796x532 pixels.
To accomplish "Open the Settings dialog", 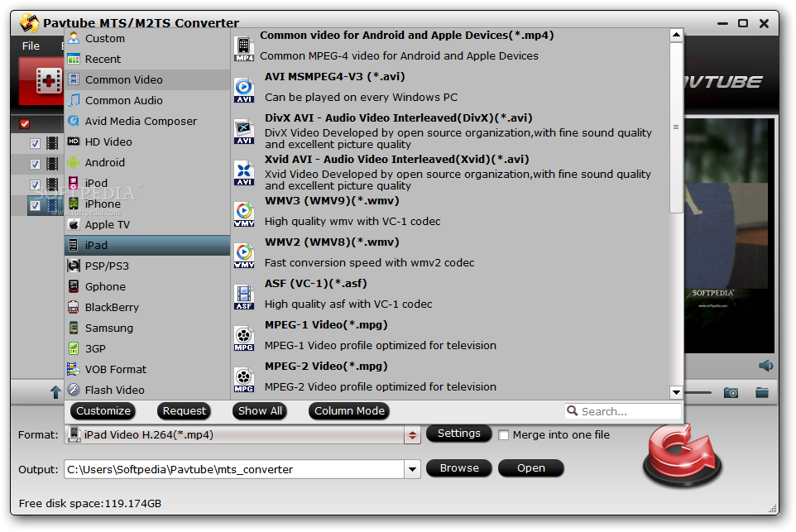I will coord(459,433).
